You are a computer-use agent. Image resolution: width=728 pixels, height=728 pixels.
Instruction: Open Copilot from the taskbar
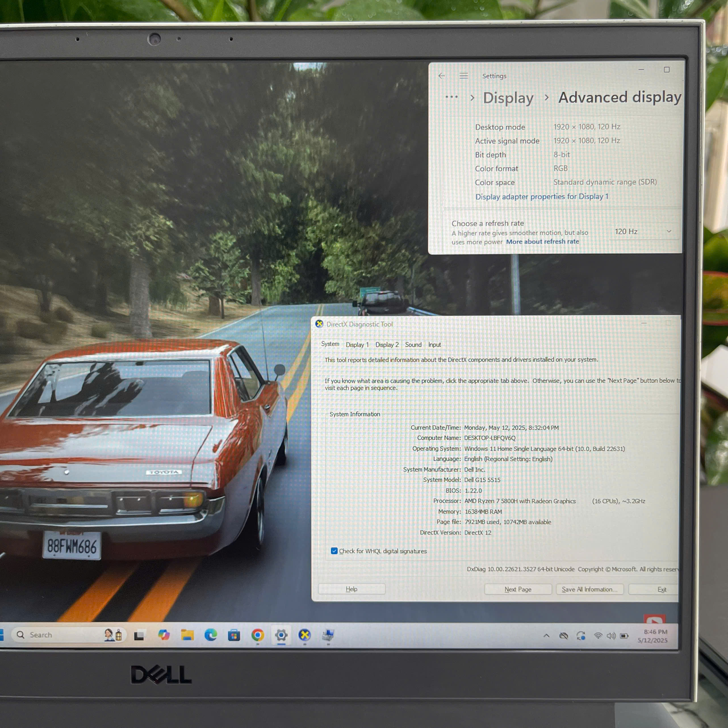(x=164, y=635)
